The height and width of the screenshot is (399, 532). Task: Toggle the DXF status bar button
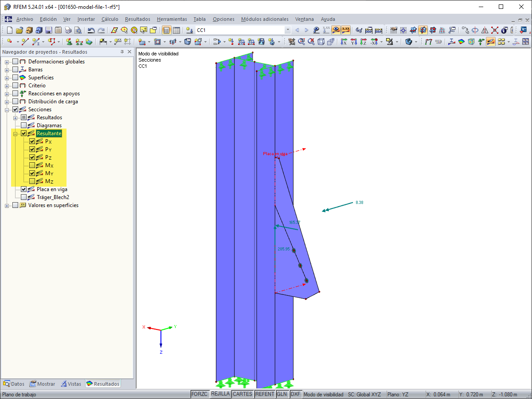(x=296, y=394)
